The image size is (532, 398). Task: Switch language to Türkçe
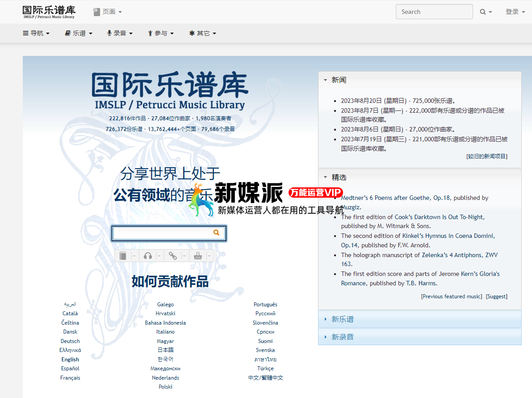coord(265,368)
